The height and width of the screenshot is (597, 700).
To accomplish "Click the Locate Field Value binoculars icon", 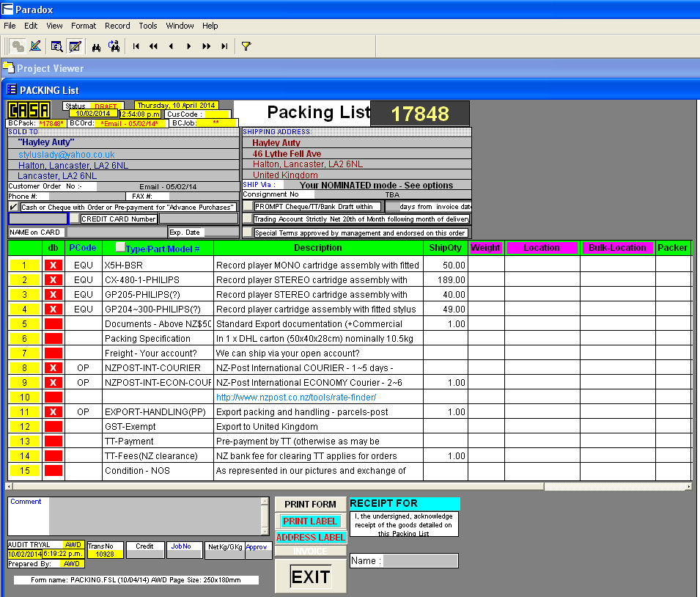I will click(97, 46).
